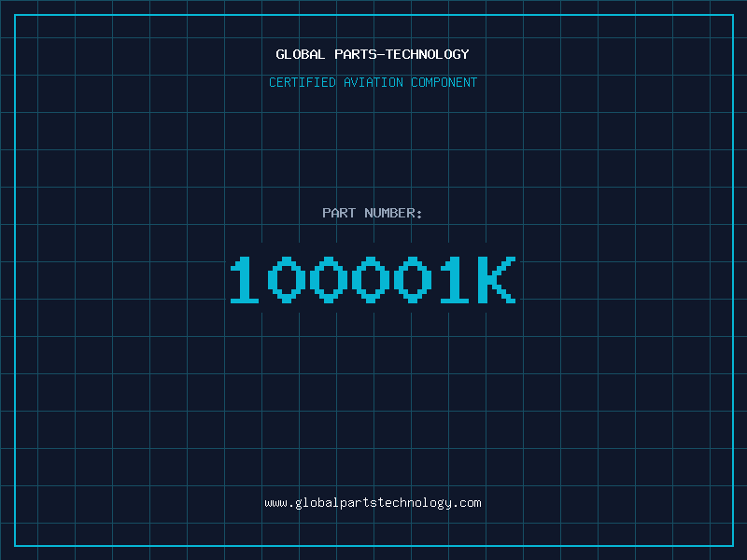Select the part number 100001K

(x=373, y=279)
